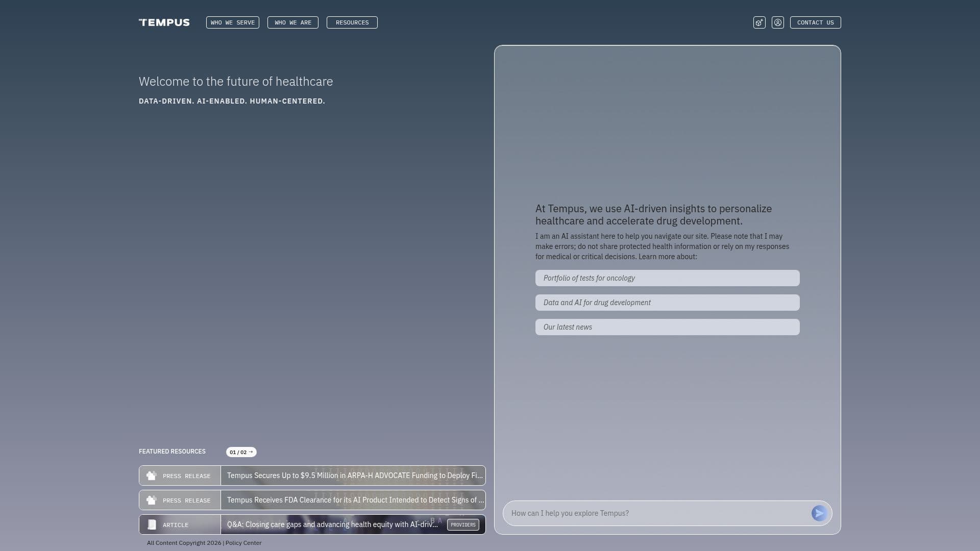
Task: Click the document icon on the Q&A article row
Action: 152,524
